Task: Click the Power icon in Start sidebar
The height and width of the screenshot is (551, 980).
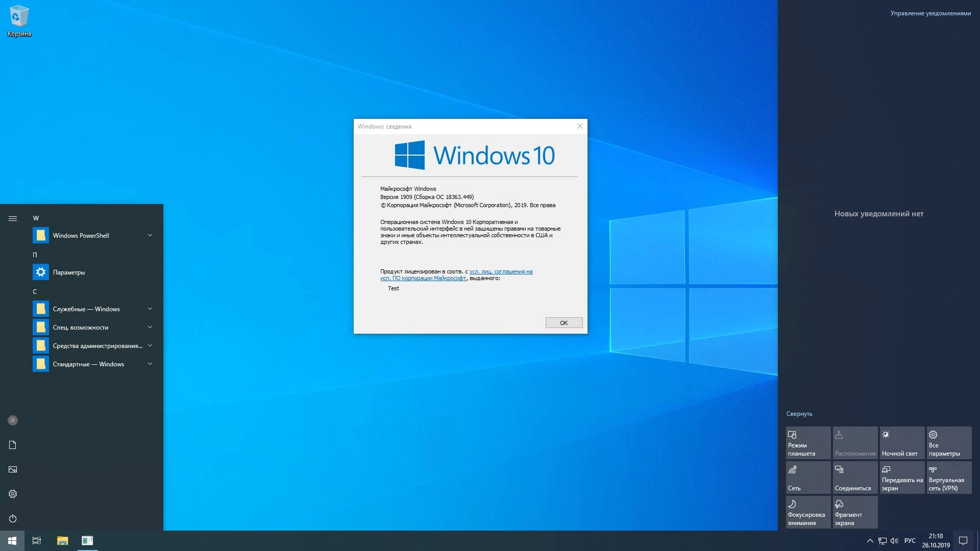Action: (13, 518)
